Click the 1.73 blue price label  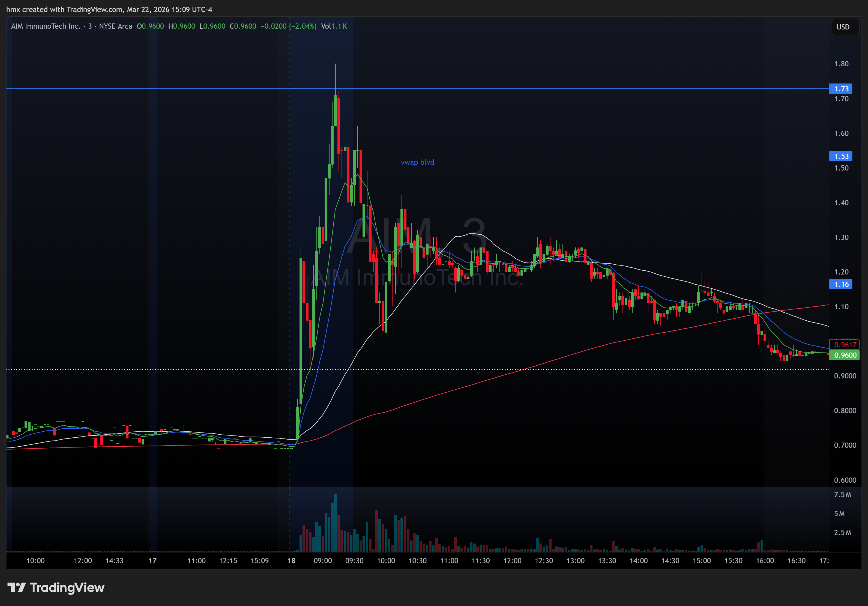pyautogui.click(x=841, y=89)
